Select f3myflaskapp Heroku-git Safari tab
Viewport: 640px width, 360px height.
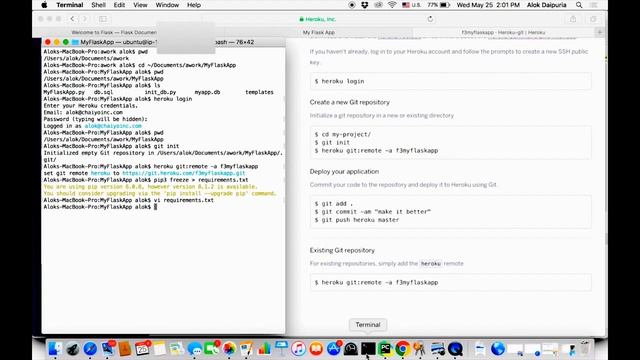point(503,32)
